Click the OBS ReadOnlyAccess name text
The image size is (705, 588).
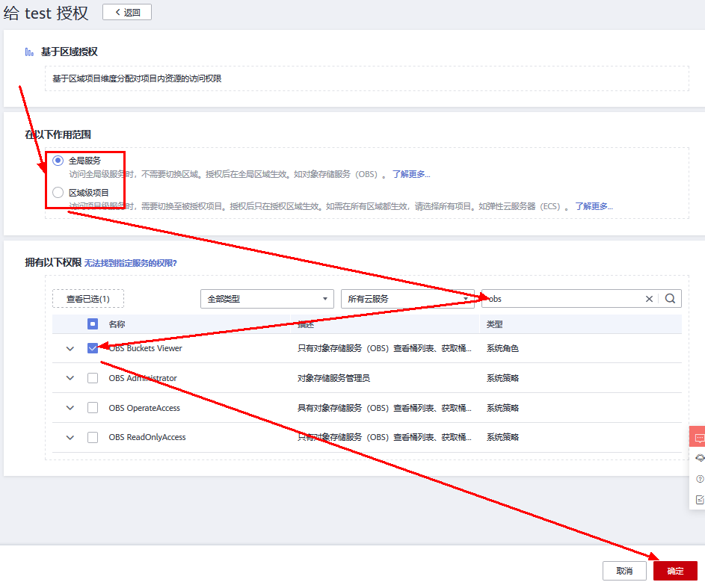coord(147,437)
